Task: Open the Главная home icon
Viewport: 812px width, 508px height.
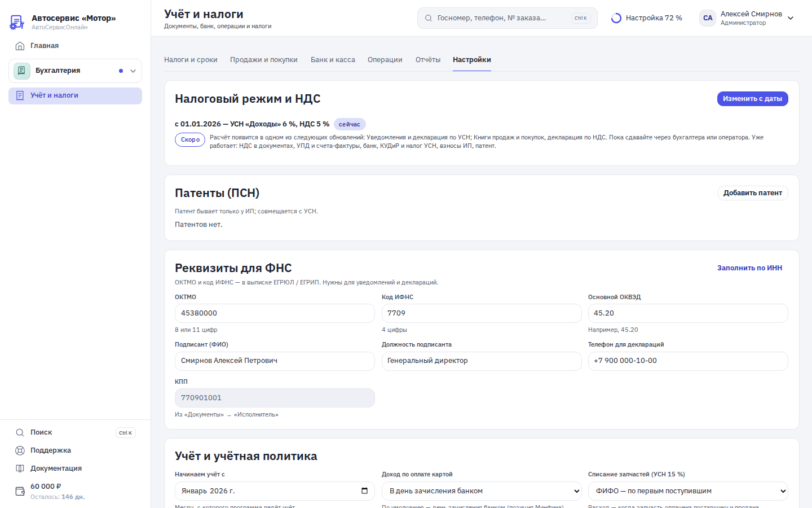Action: 20,46
